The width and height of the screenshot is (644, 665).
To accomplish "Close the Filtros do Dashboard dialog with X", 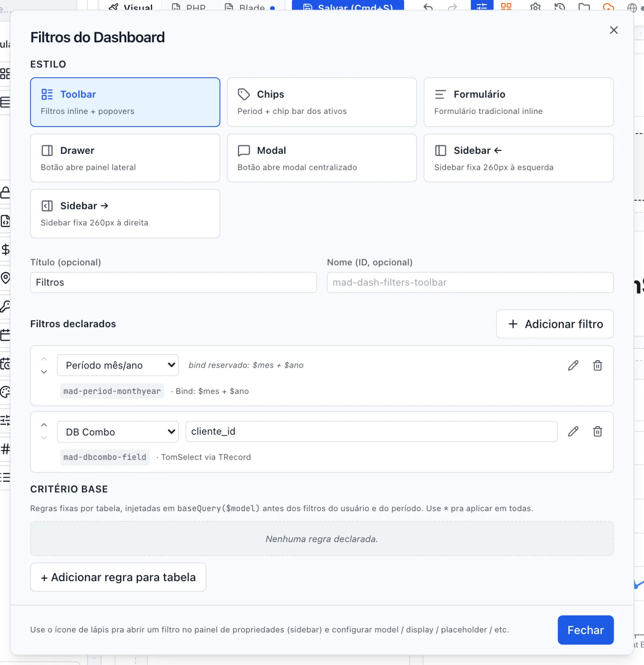I will [613, 30].
